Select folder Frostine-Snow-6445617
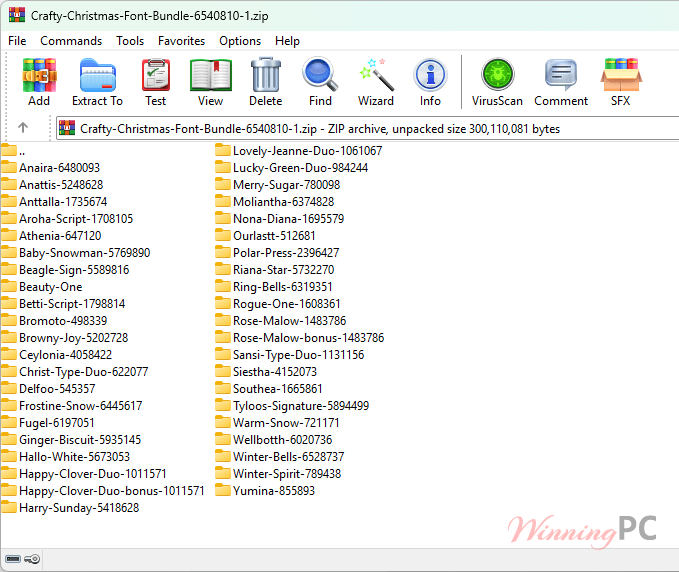 (x=72, y=406)
